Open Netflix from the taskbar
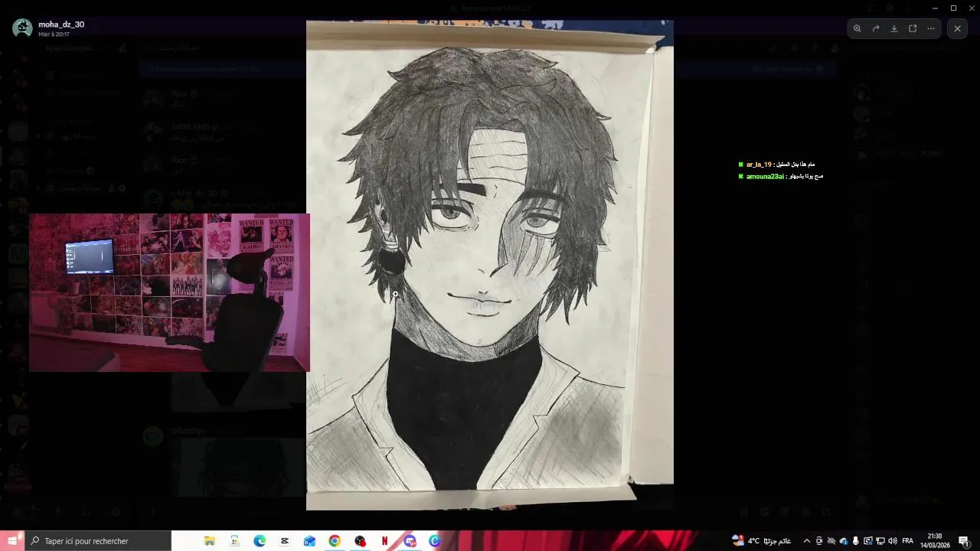 click(385, 541)
